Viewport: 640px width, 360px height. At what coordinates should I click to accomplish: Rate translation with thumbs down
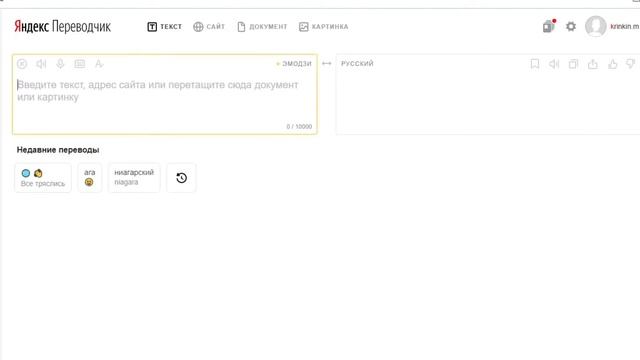(x=631, y=64)
